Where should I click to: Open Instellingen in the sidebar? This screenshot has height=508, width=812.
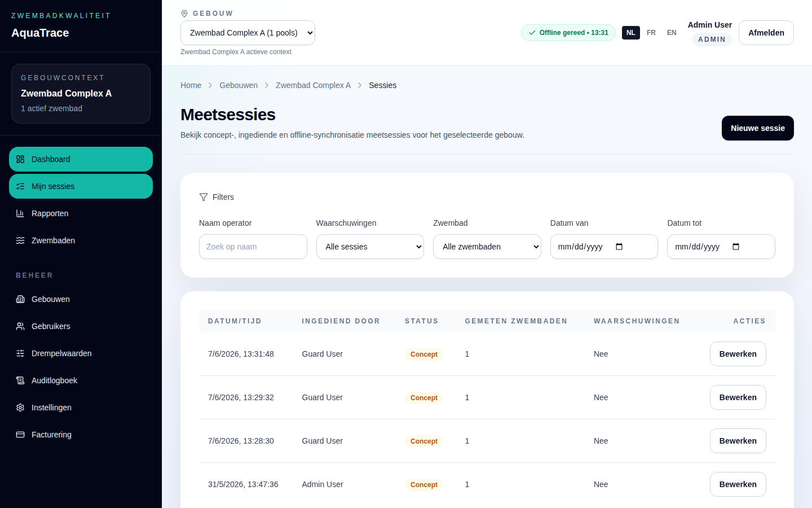[x=81, y=408]
